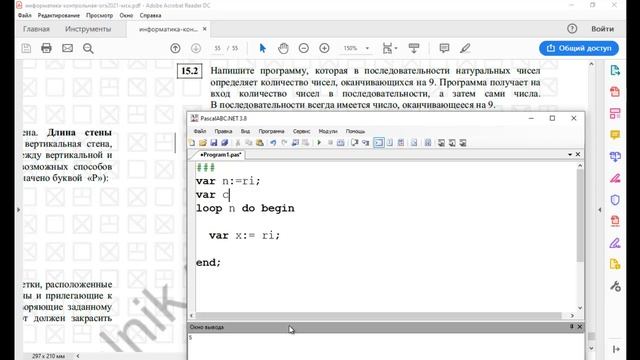Open PascalABC Вид menu
Viewport: 640px width, 360px height.
(x=245, y=131)
